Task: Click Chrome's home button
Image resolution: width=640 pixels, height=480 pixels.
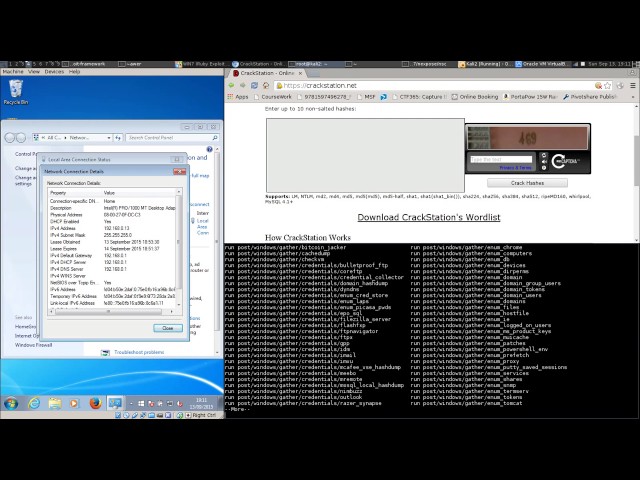Action: (x=266, y=85)
